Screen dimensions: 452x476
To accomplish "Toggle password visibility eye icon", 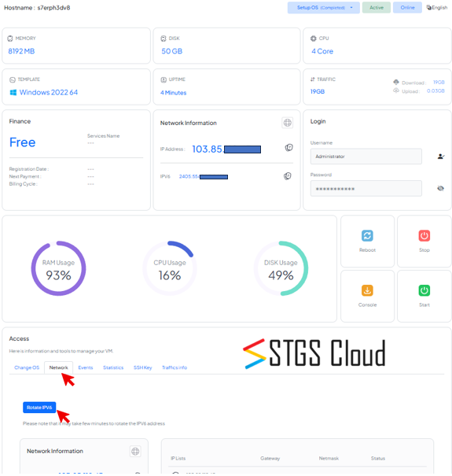I will pos(440,189).
